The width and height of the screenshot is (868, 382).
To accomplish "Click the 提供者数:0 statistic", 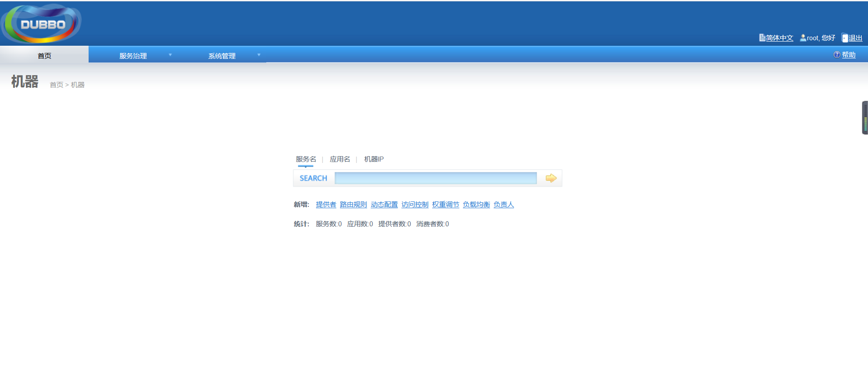I will pyautogui.click(x=395, y=224).
